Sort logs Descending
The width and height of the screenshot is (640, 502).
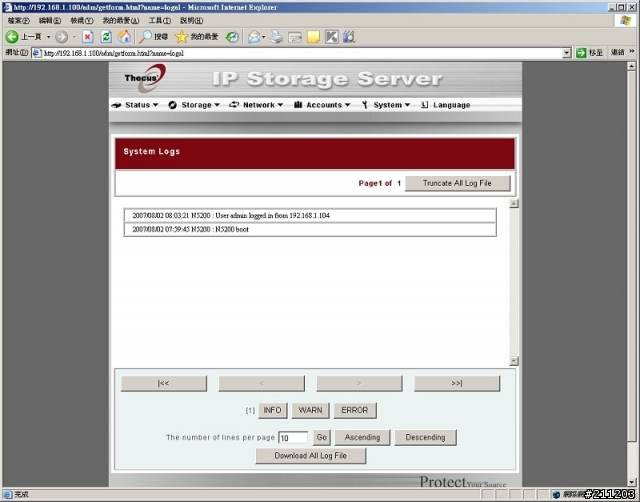click(426, 438)
